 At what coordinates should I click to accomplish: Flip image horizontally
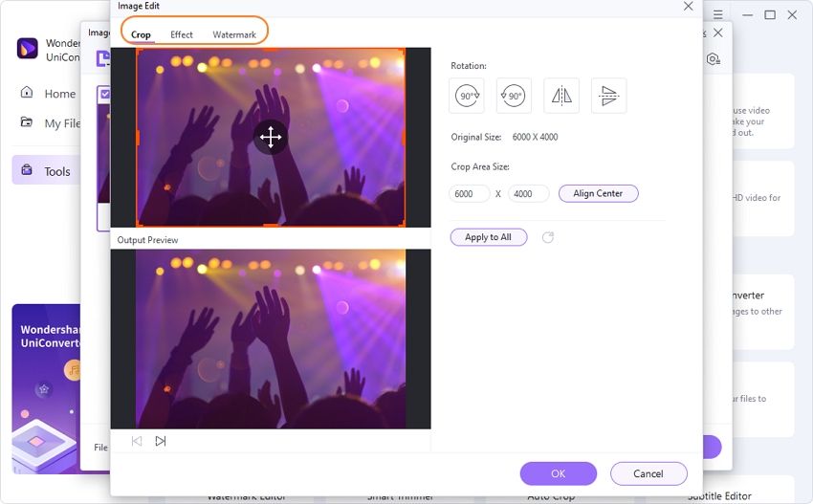coord(561,96)
